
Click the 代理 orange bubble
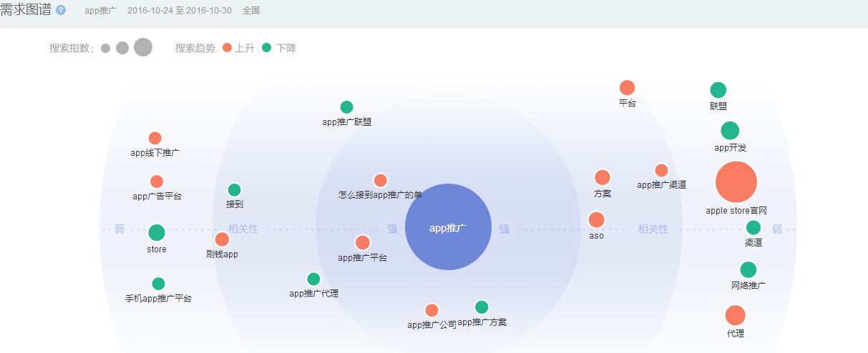[735, 315]
